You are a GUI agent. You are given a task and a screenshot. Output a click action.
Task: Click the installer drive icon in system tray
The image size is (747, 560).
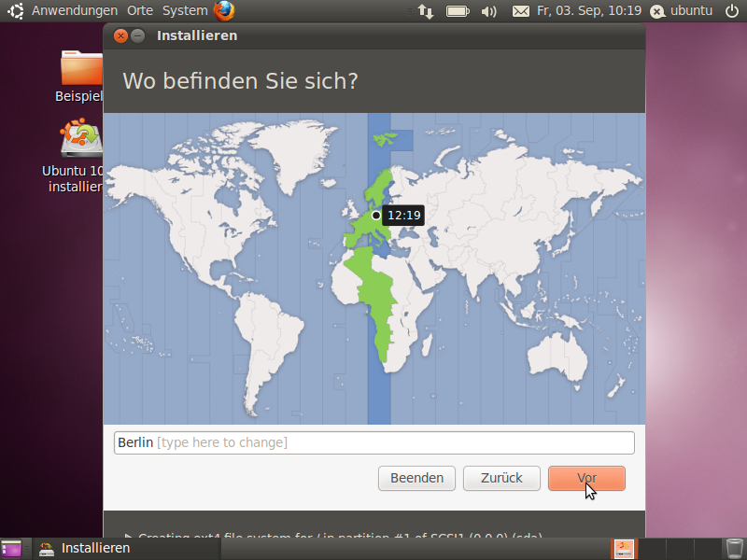click(622, 548)
